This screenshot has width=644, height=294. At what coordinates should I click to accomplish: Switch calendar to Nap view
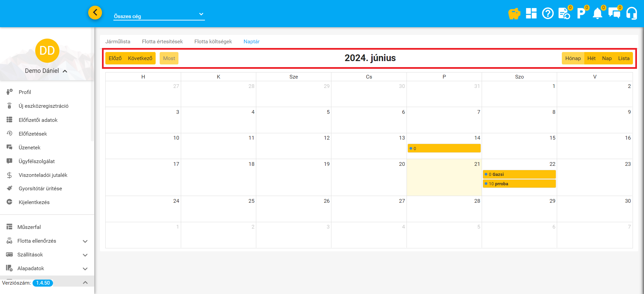point(607,58)
